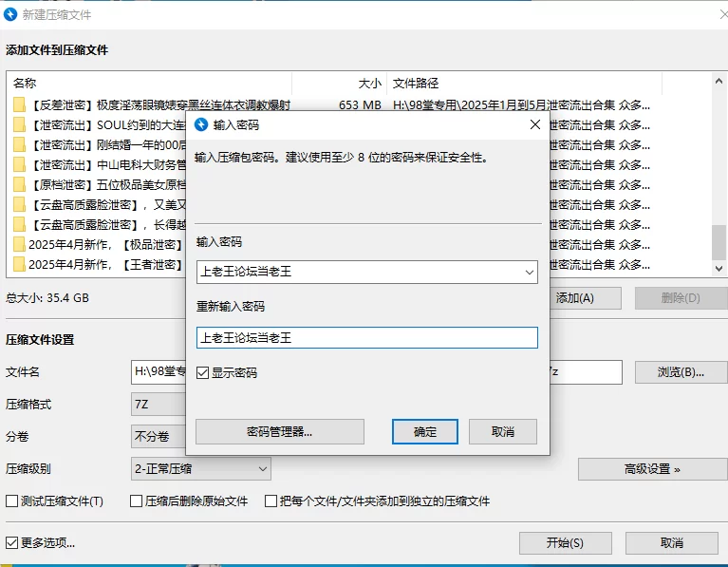Click file path text of the first row
728x567 pixels.
[521, 105]
